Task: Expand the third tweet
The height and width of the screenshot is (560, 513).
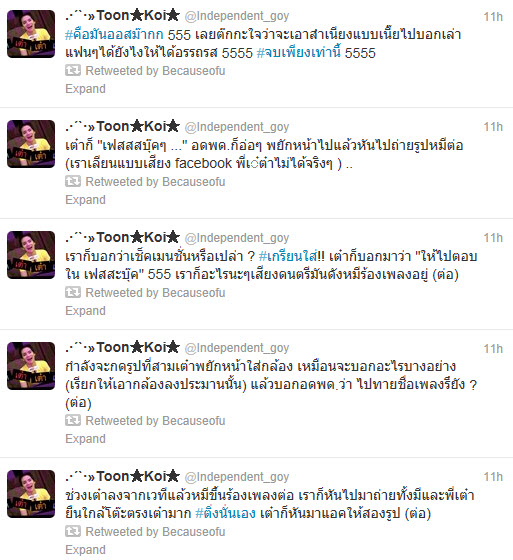Action: point(85,311)
